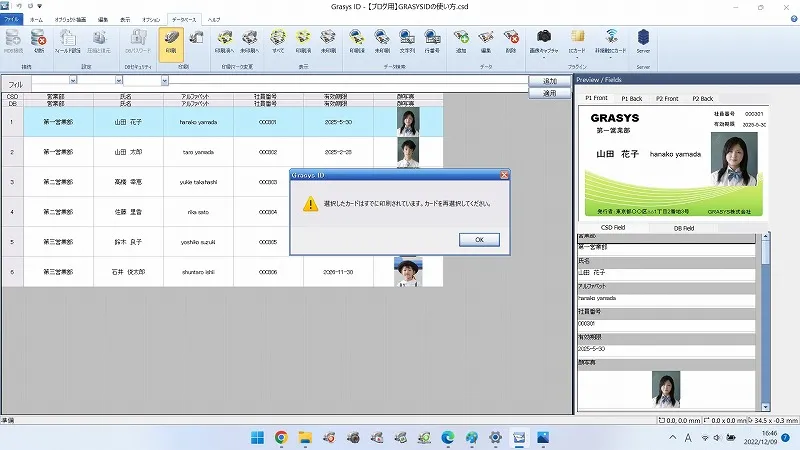Click the warning triangle icon in dialog
800x450 pixels.
click(310, 204)
